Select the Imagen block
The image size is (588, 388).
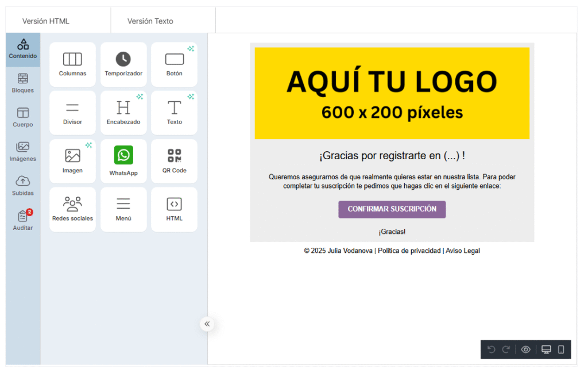coord(72,161)
